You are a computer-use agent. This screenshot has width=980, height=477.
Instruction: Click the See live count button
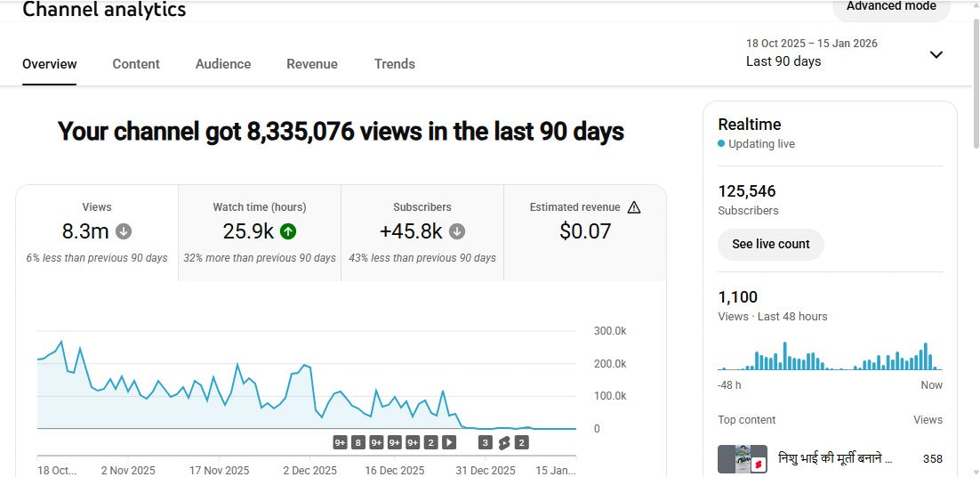click(770, 244)
